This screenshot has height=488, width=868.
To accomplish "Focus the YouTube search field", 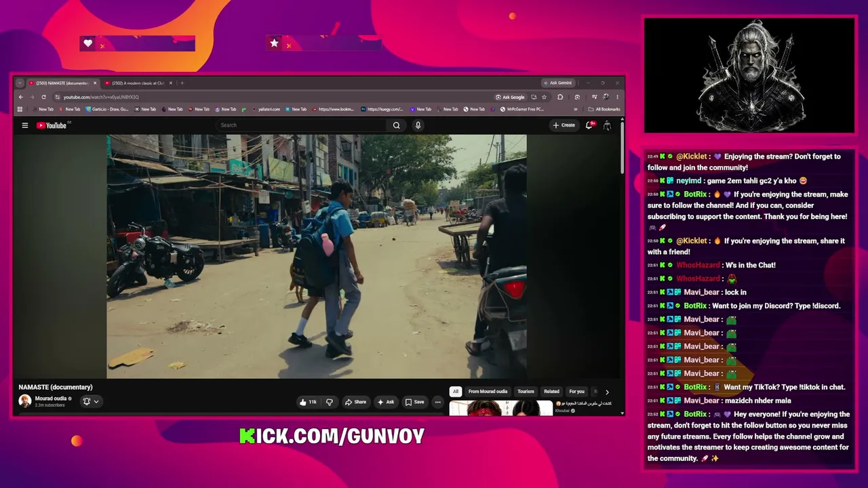I will (x=302, y=125).
